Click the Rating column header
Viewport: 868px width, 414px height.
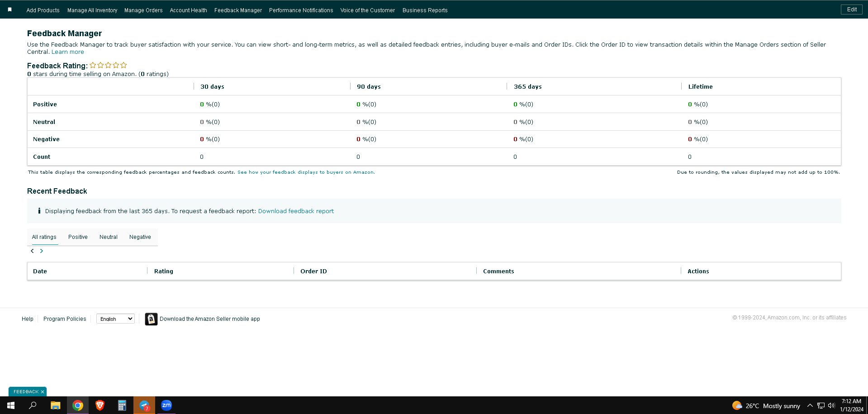pos(164,271)
